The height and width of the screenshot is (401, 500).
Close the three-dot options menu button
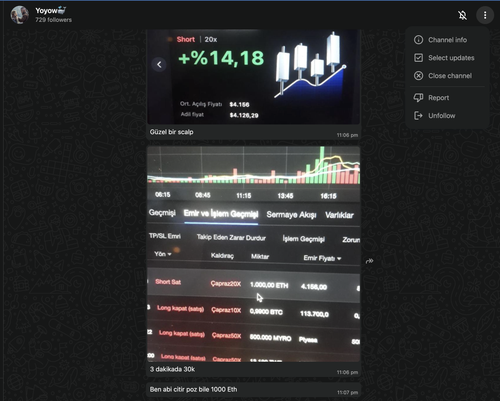[x=485, y=15]
